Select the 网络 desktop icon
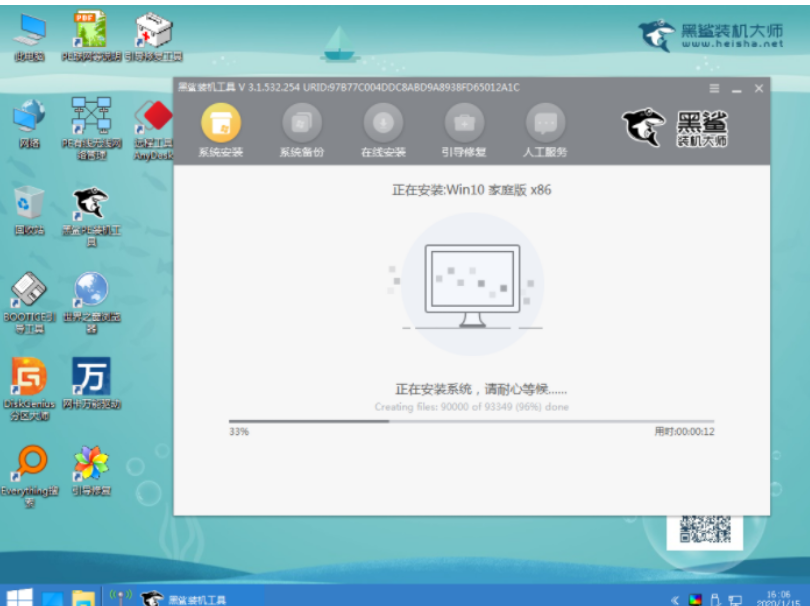The height and width of the screenshot is (606, 810). pos(29,124)
